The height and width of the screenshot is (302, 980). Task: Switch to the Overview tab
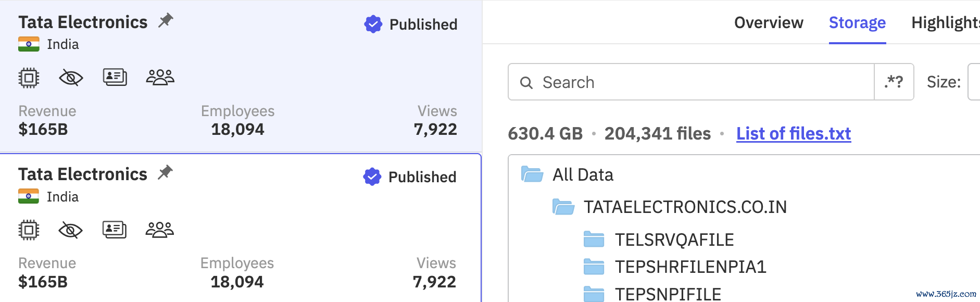(769, 22)
